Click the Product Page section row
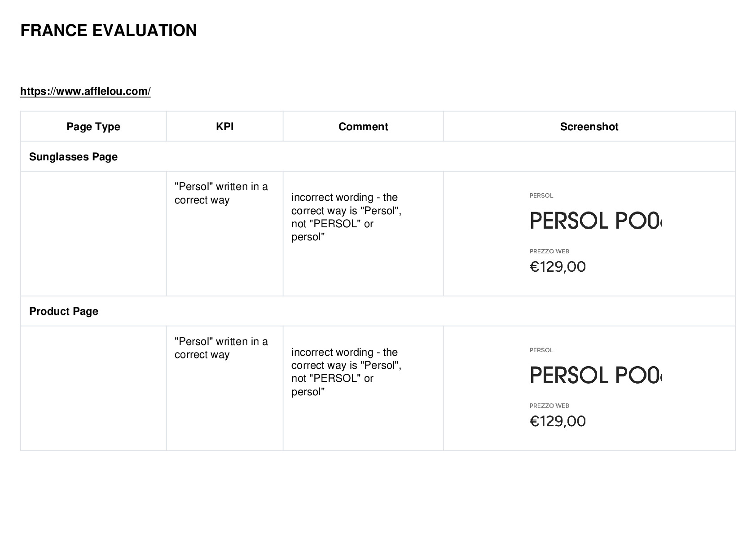The image size is (756, 535). [378, 311]
